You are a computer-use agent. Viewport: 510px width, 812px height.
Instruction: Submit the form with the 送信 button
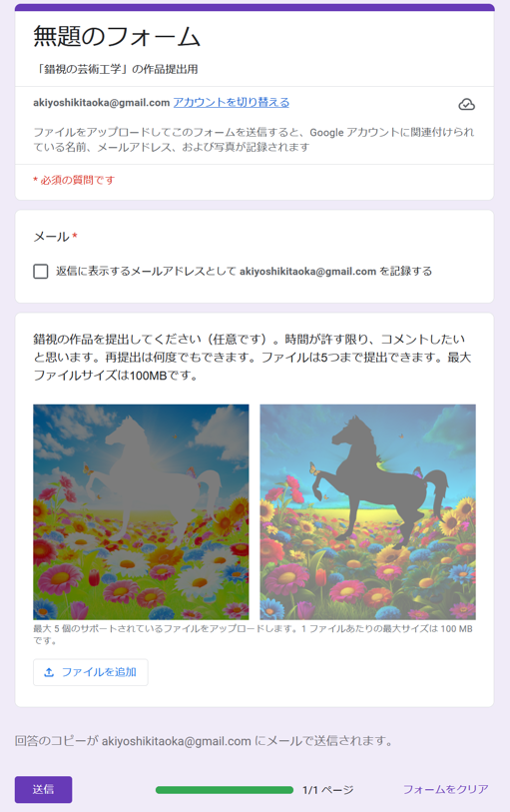point(44,789)
